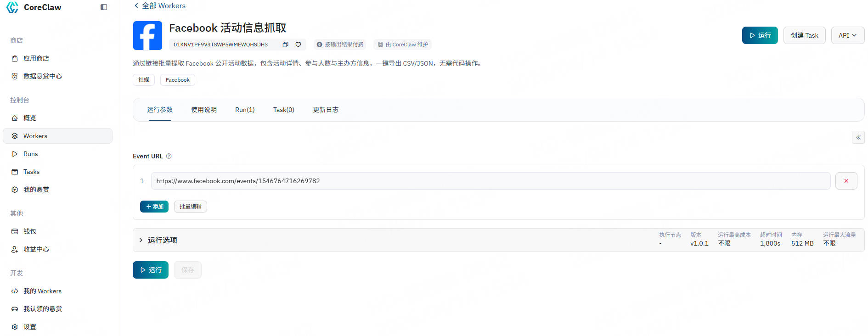Open 批量编辑 bulk edit
868x336 pixels.
pos(190,207)
